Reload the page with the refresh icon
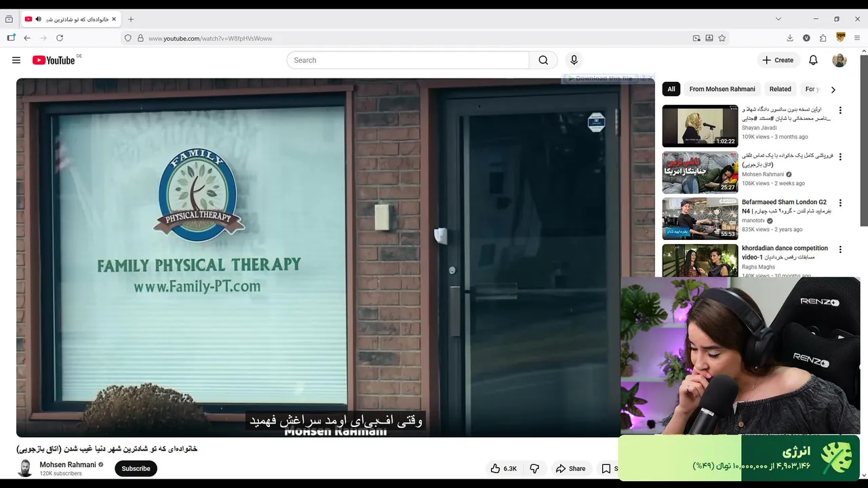 coord(60,38)
